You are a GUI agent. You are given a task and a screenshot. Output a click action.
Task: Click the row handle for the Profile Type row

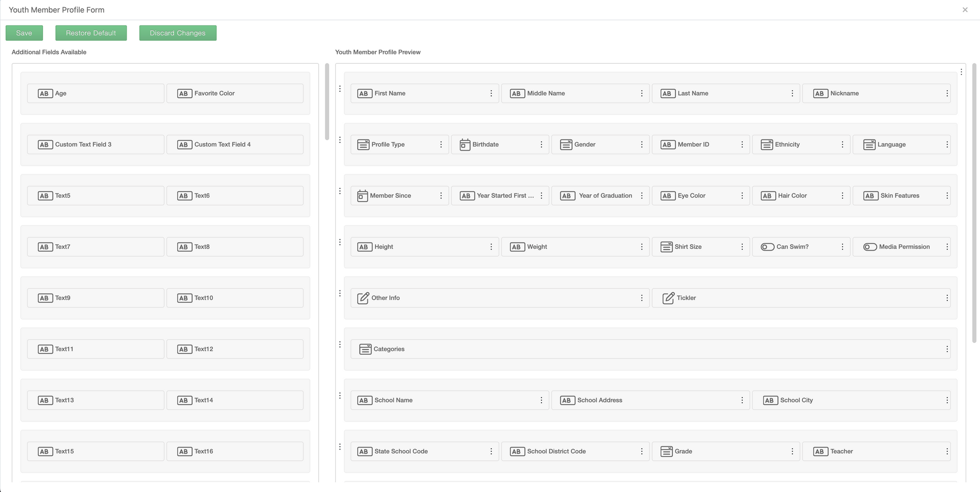pos(340,140)
